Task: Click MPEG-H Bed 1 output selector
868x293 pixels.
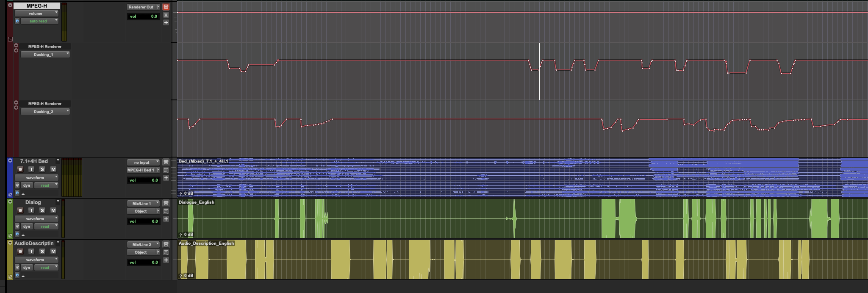Action: [141, 170]
